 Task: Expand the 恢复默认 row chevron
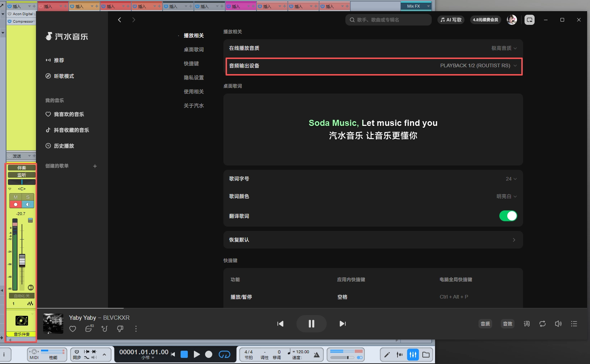click(x=514, y=240)
